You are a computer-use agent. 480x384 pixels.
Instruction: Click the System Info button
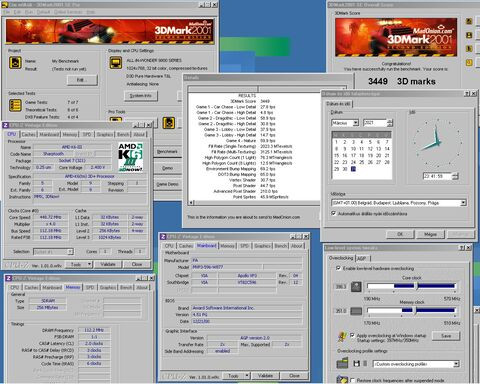click(140, 96)
